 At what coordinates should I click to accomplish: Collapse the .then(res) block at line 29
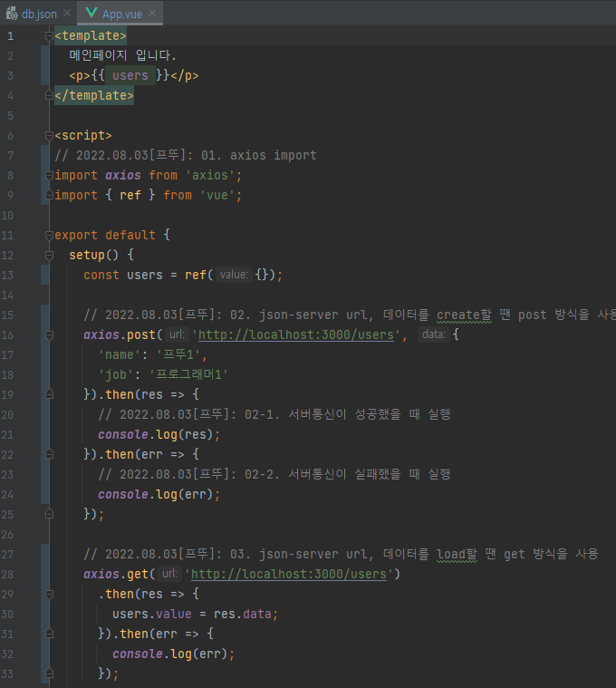click(x=49, y=594)
